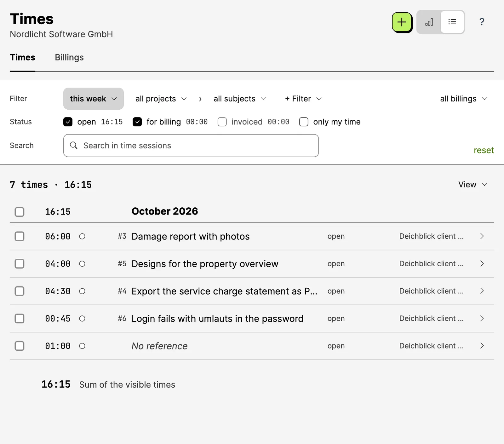The width and height of the screenshot is (504, 444).
Task: Click the green plus add time button
Action: [402, 22]
